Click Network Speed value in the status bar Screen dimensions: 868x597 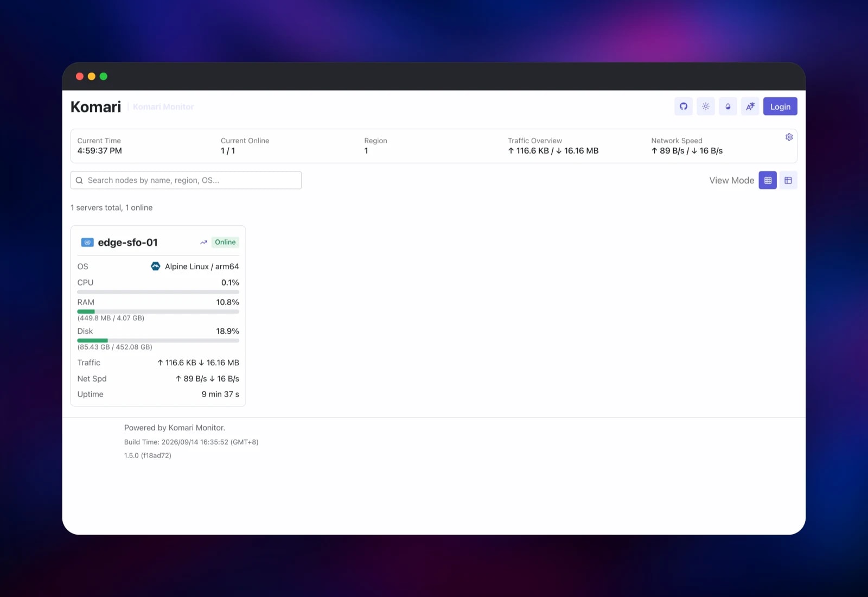coord(687,151)
